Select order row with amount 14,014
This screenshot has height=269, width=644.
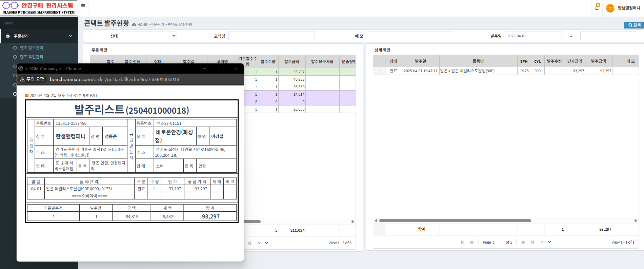click(300, 94)
